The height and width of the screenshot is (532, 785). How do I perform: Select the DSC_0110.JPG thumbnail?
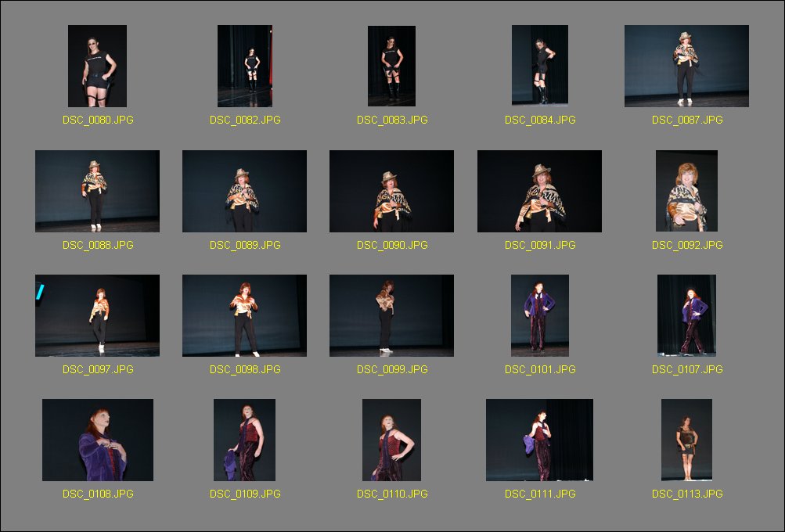(391, 440)
